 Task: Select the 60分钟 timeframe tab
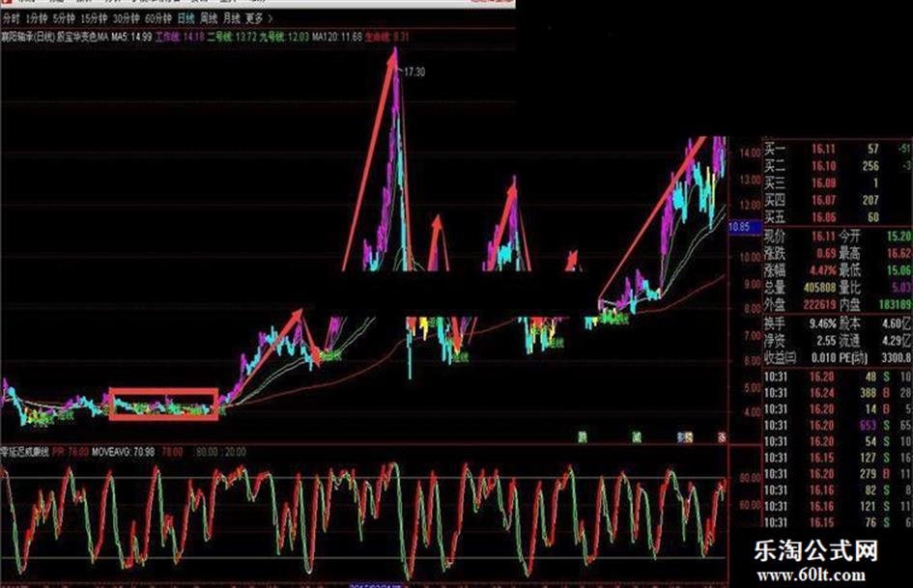[157, 18]
